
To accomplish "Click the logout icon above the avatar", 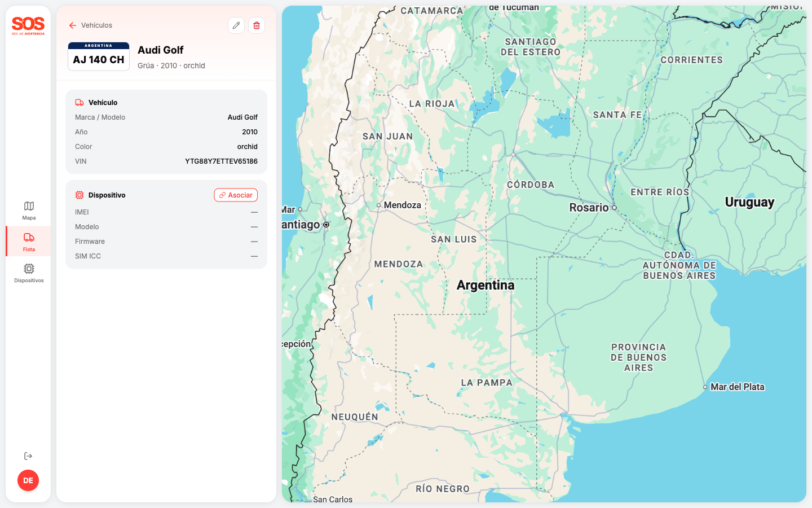I will click(28, 456).
